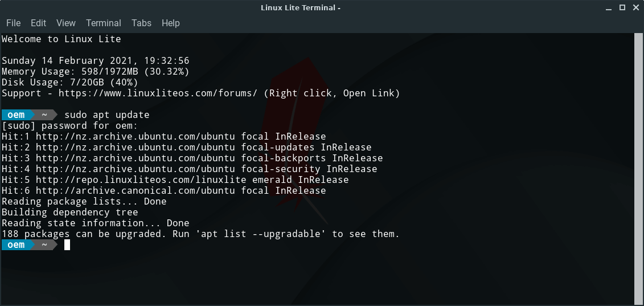Open the Help menu

[170, 23]
